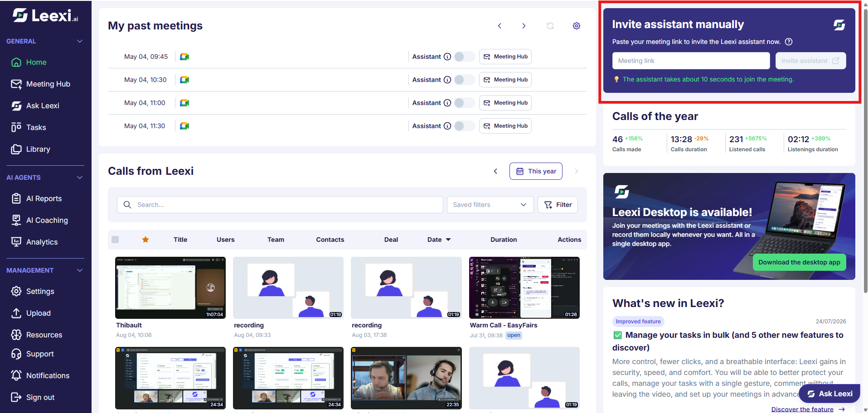Viewport: 868px width, 413px height.
Task: Click the Invite assistant button
Action: tap(810, 61)
